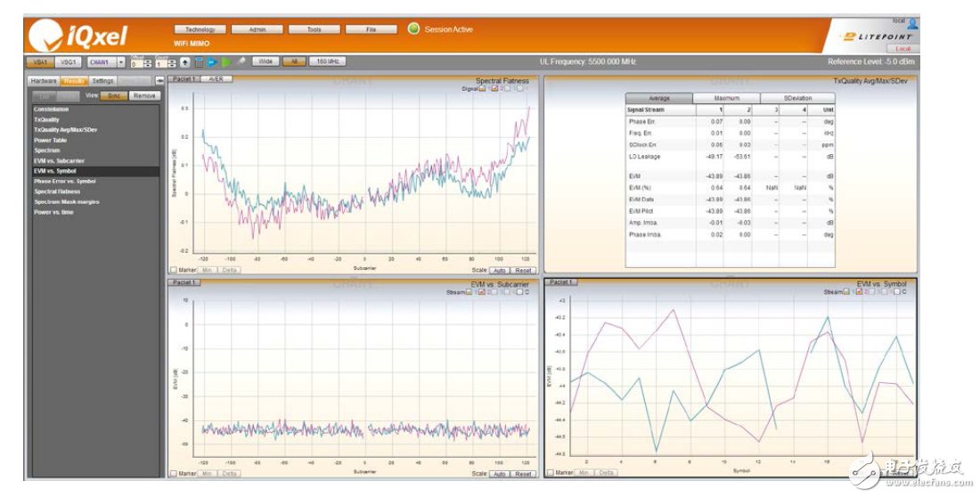
Task: Click the green play capture icon
Action: point(226,62)
